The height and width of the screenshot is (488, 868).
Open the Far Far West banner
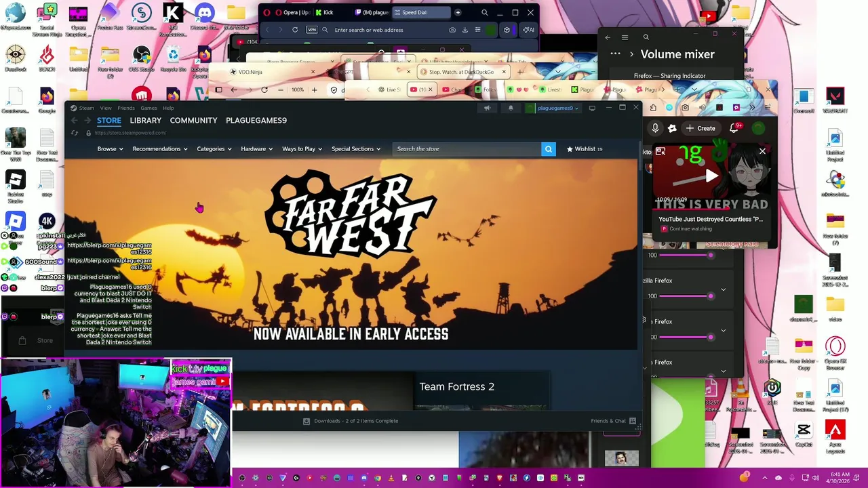point(351,254)
